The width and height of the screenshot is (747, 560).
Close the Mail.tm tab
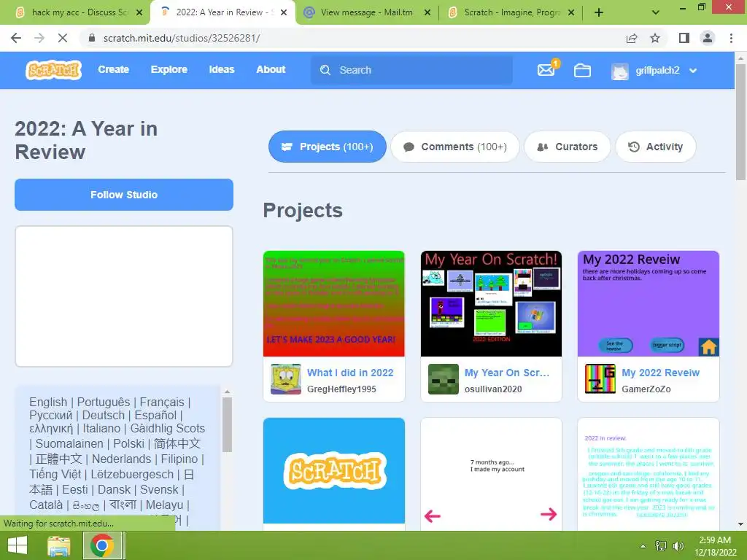427,12
